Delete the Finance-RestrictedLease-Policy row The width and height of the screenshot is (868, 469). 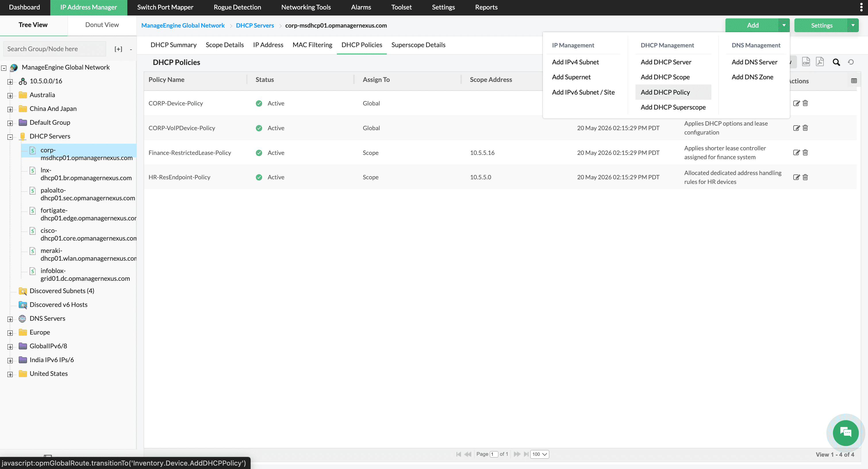(x=805, y=152)
